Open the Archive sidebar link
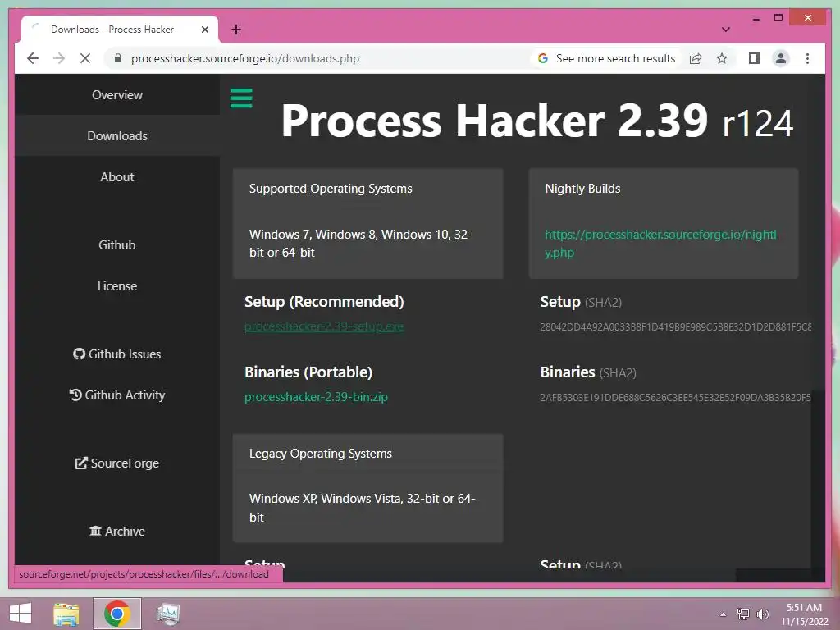The image size is (840, 630). (116, 532)
